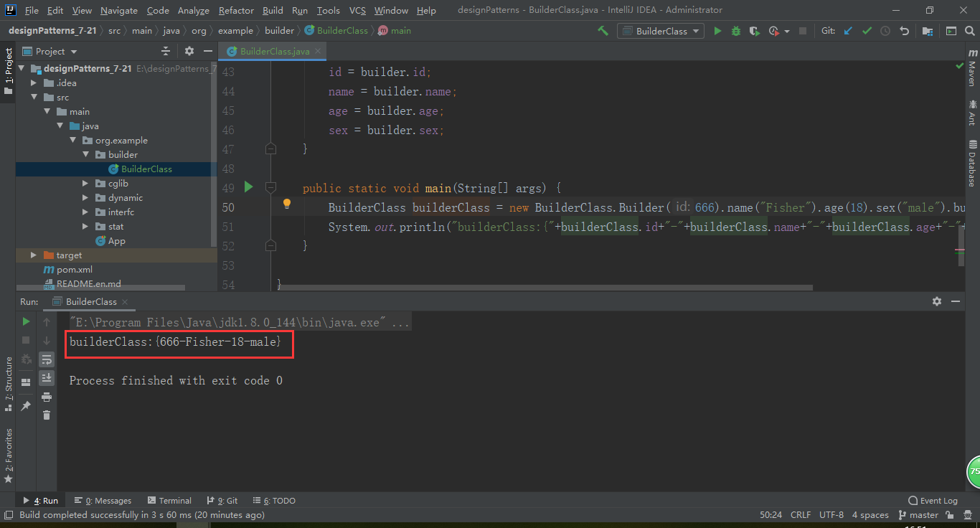This screenshot has width=980, height=528.
Task: Toggle the 7: Structure tool window
Action: click(8, 384)
